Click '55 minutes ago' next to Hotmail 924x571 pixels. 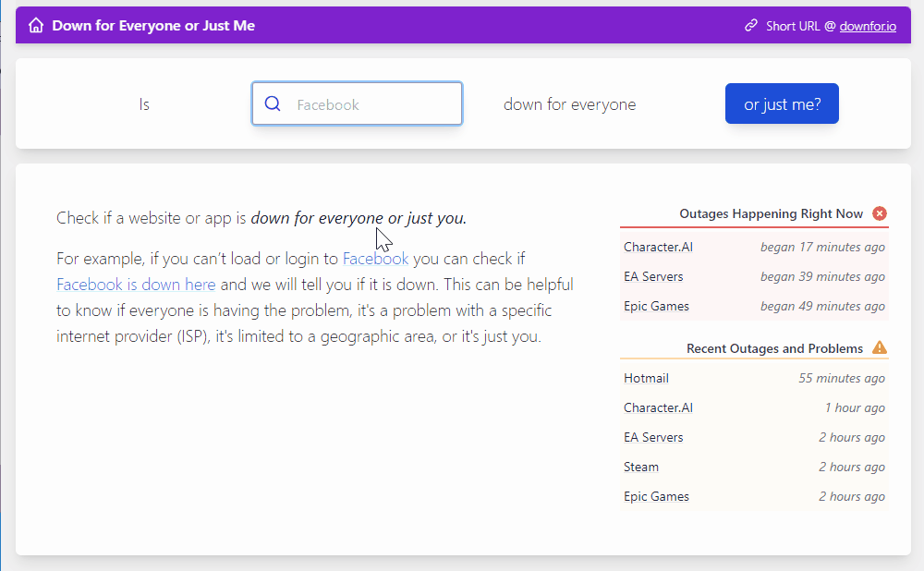[x=842, y=378]
